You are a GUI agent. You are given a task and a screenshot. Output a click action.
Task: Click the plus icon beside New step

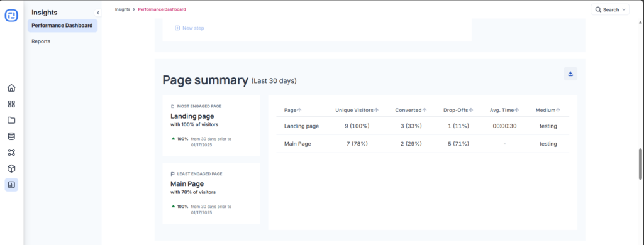177,28
